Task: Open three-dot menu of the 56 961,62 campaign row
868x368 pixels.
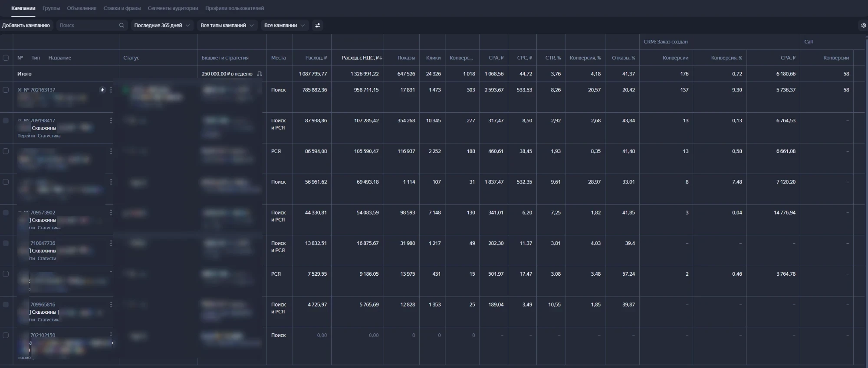Action: pos(111,182)
